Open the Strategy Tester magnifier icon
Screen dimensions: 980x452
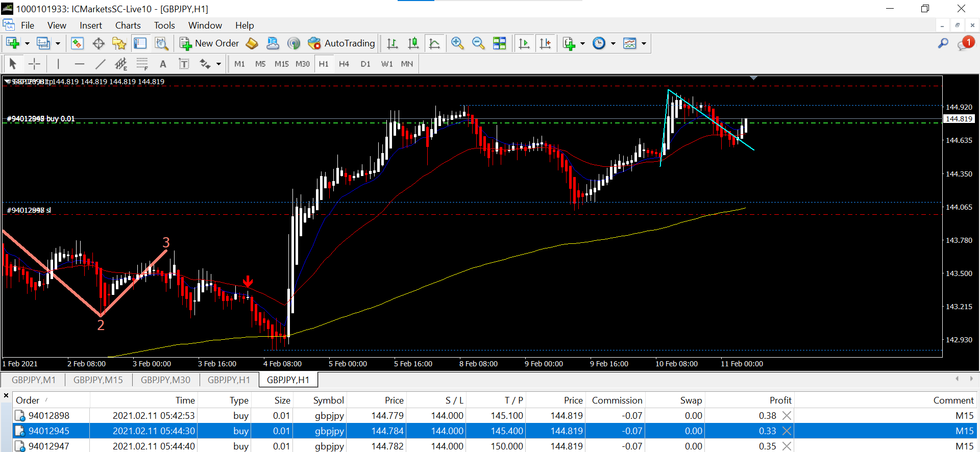click(161, 43)
